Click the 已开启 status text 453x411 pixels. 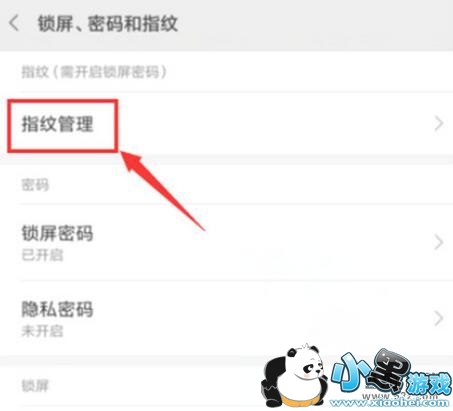pos(42,256)
